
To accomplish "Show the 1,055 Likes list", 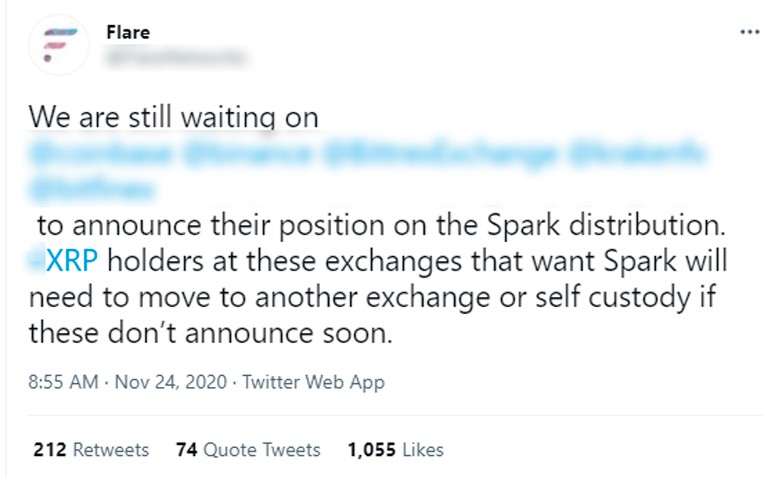I will click(x=395, y=449).
